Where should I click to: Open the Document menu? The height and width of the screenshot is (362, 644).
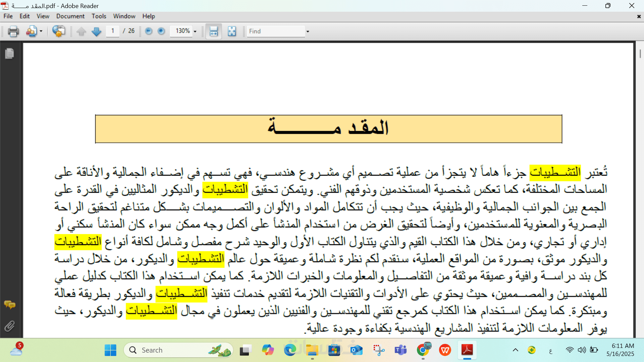[70, 16]
